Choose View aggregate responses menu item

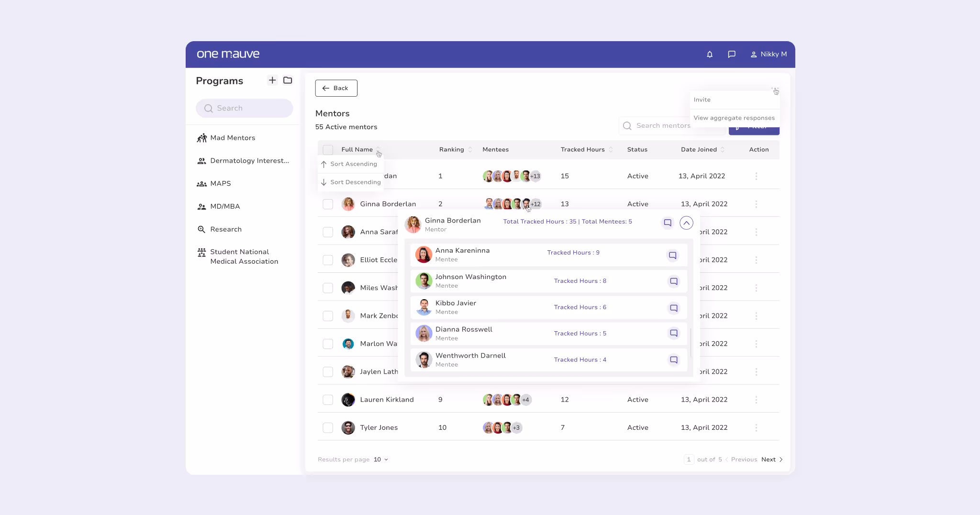(735, 118)
